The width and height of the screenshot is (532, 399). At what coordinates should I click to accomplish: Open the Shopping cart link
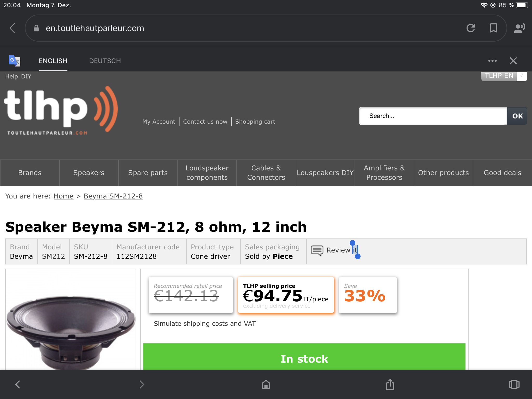pyautogui.click(x=255, y=122)
